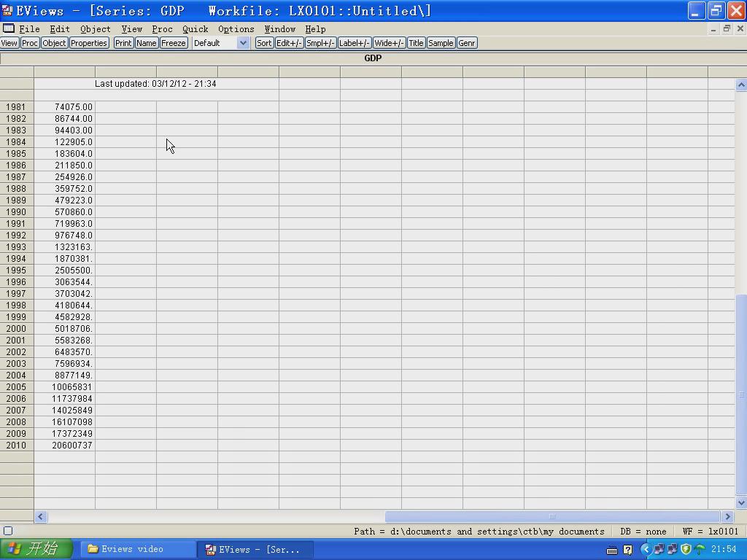Click the Print button
747x560 pixels.
pos(123,43)
